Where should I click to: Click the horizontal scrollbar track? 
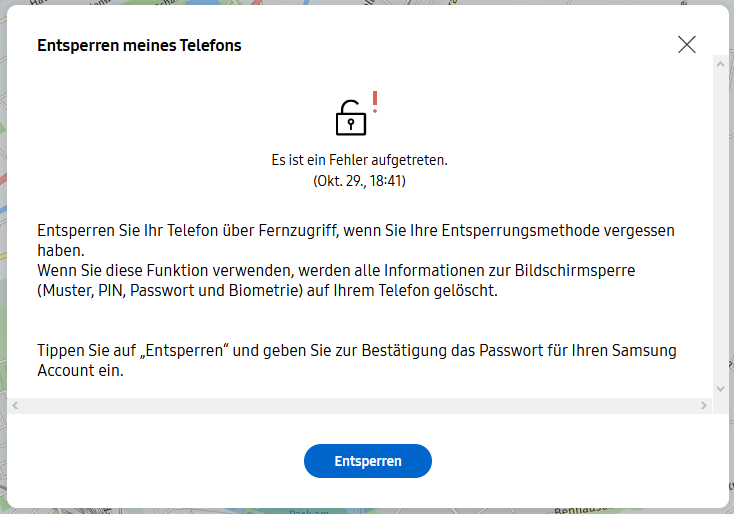click(360, 405)
